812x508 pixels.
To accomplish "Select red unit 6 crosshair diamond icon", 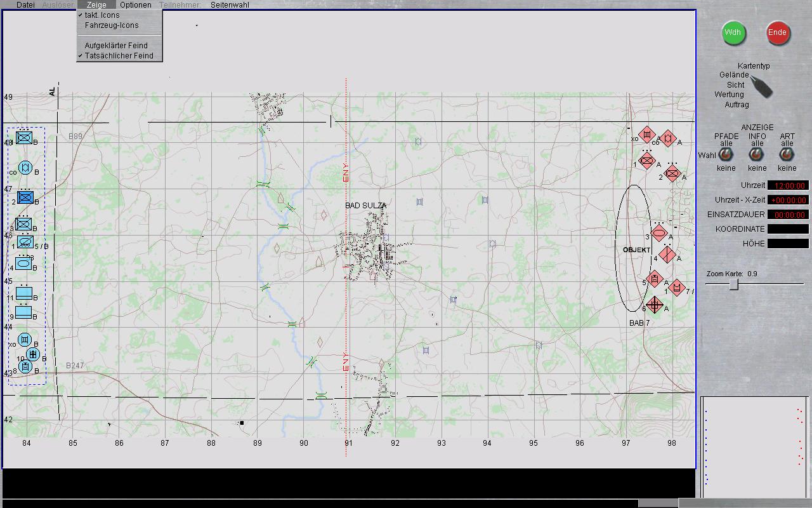I will pos(655,305).
